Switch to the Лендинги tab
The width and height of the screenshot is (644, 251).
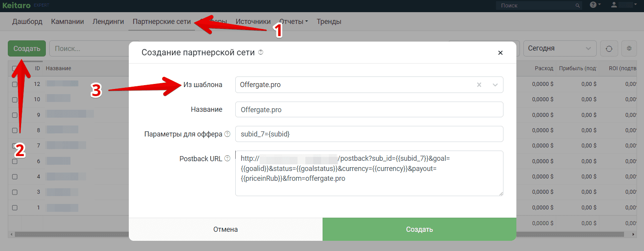108,22
